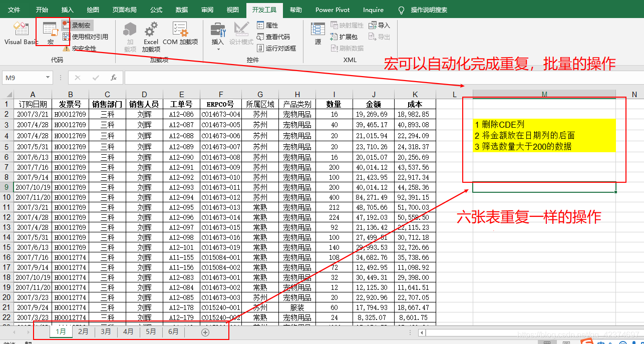644x344 pixels.
Task: Switch to the Data (数据) tab
Action: [x=182, y=10]
